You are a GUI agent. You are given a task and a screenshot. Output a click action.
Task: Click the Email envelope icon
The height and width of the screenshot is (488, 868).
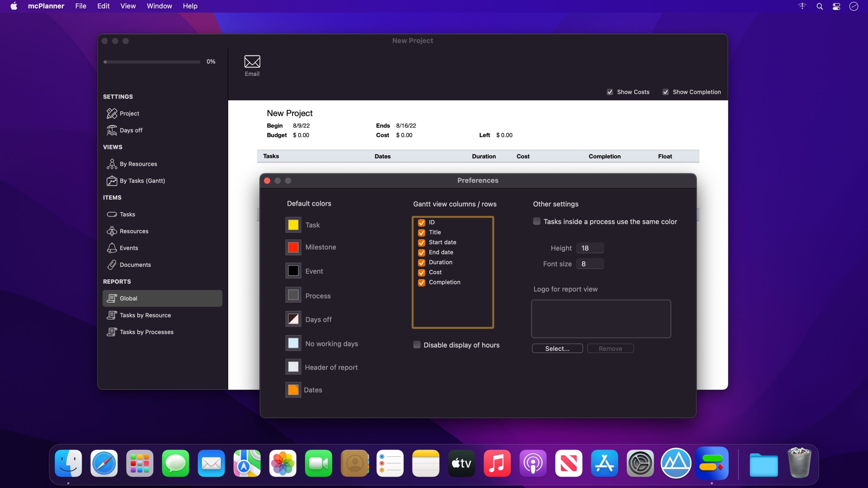coord(252,62)
